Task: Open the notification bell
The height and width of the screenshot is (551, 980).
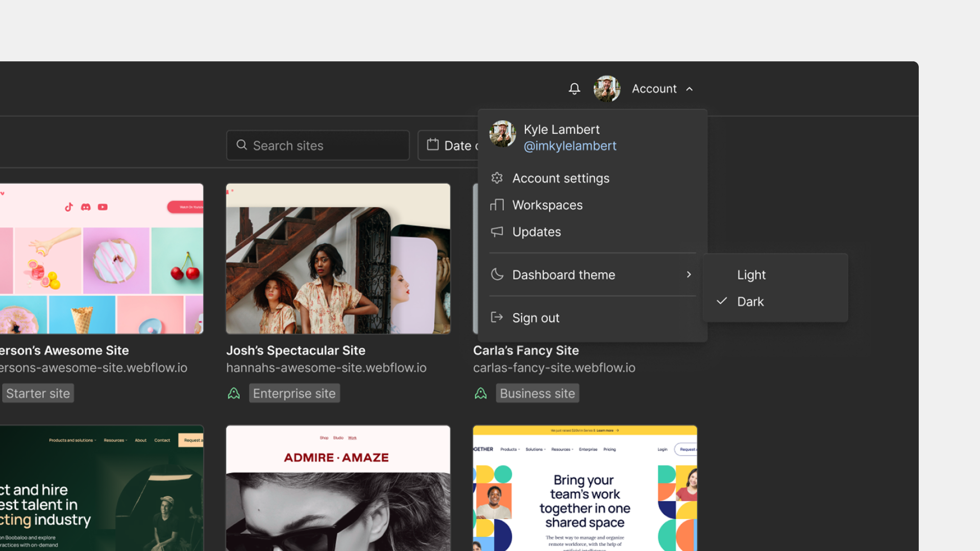Action: click(x=574, y=88)
